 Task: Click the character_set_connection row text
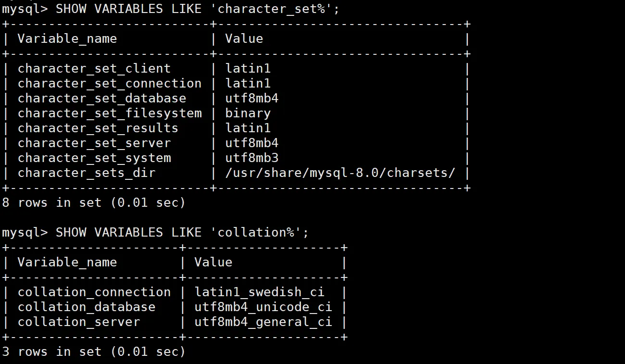110,83
